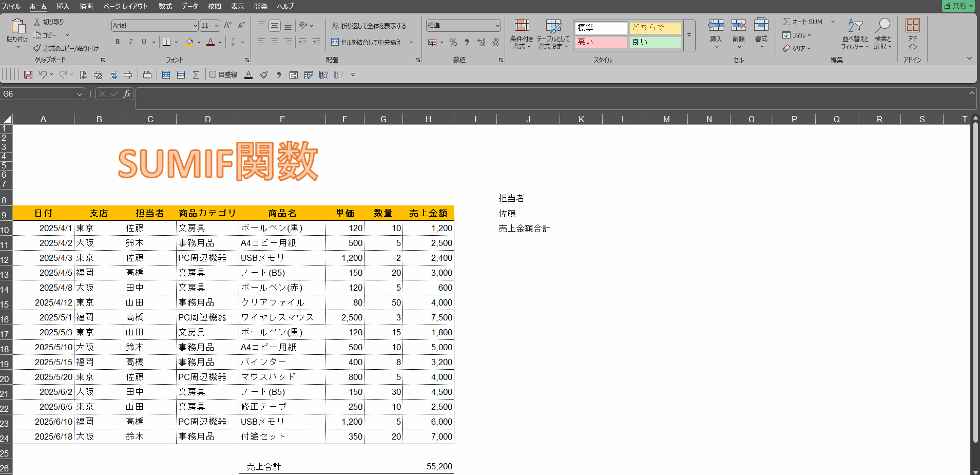Expand the number format 標準 dropdown
The height and width of the screenshot is (475, 980).
pyautogui.click(x=497, y=26)
